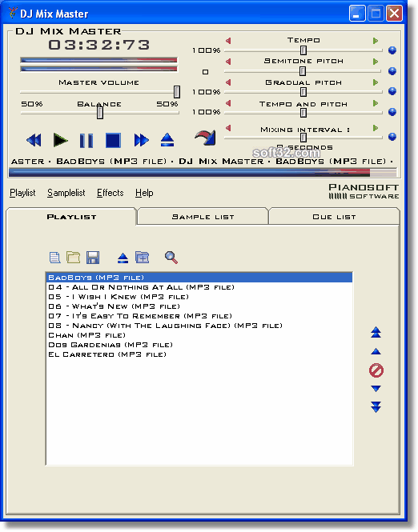
Task: Skip to the previous track with rewind
Action: [34, 140]
